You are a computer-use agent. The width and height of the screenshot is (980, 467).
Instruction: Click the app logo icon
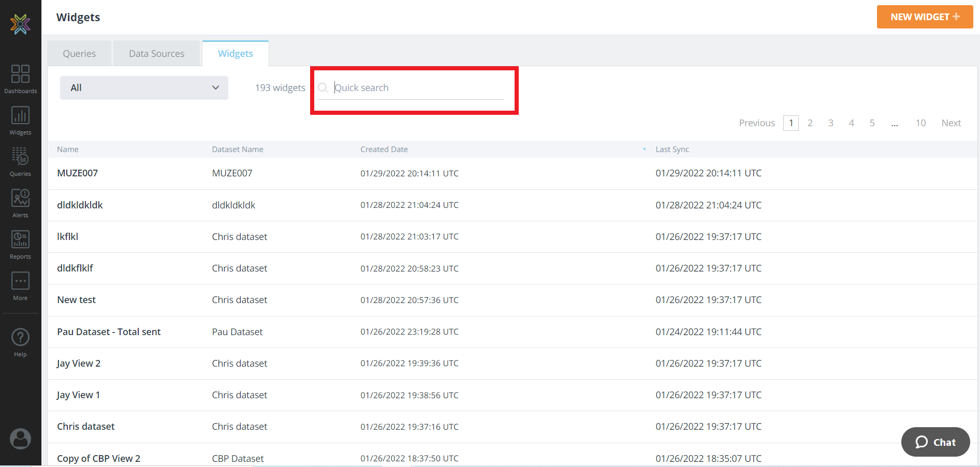tap(20, 24)
